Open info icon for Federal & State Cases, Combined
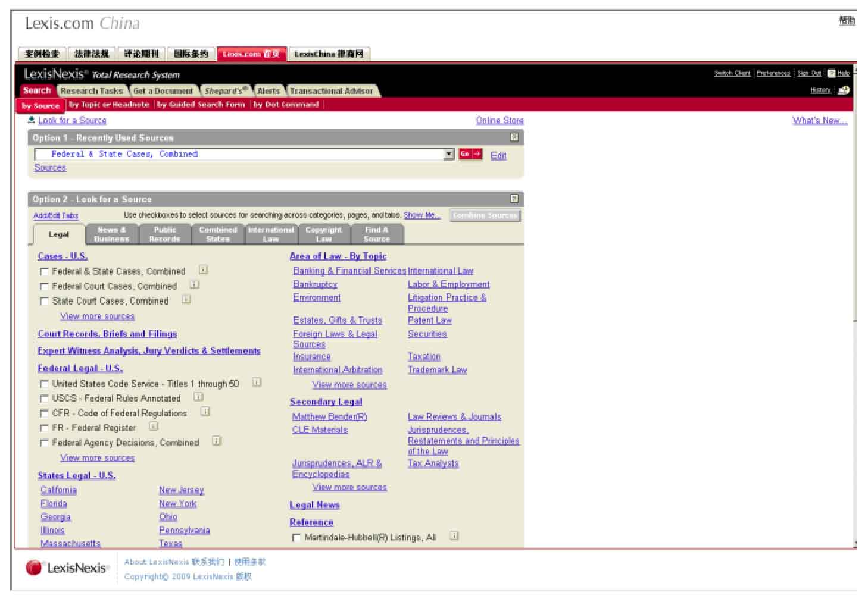868x605 pixels. 203,269
